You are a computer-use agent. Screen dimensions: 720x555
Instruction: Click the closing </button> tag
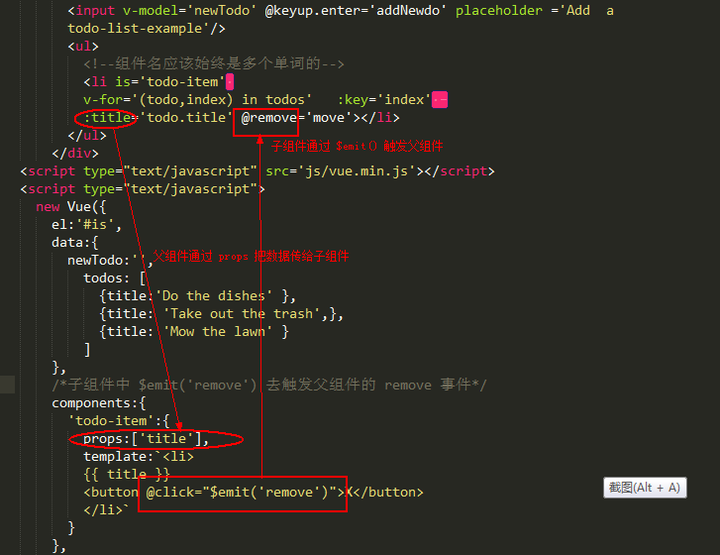click(x=388, y=492)
